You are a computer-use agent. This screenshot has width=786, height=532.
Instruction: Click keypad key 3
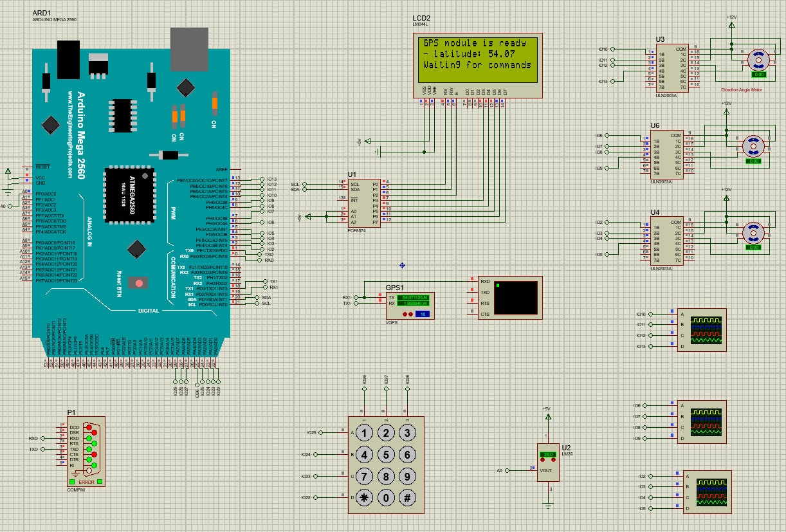coord(407,434)
